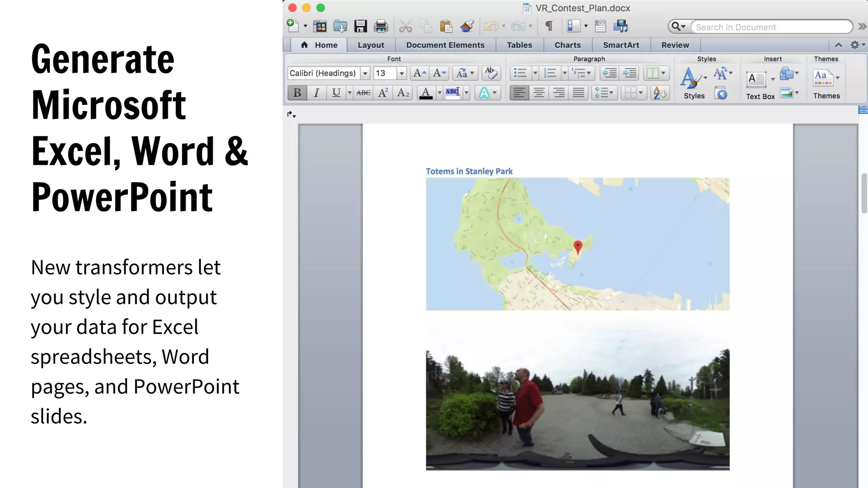868x488 pixels.
Task: Click the Quick Styles A icon
Action: 690,78
